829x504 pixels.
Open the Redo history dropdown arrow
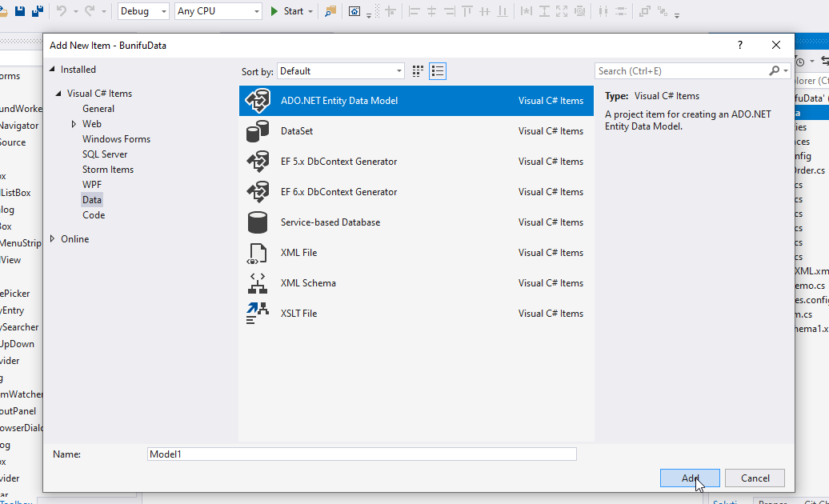[x=104, y=11]
